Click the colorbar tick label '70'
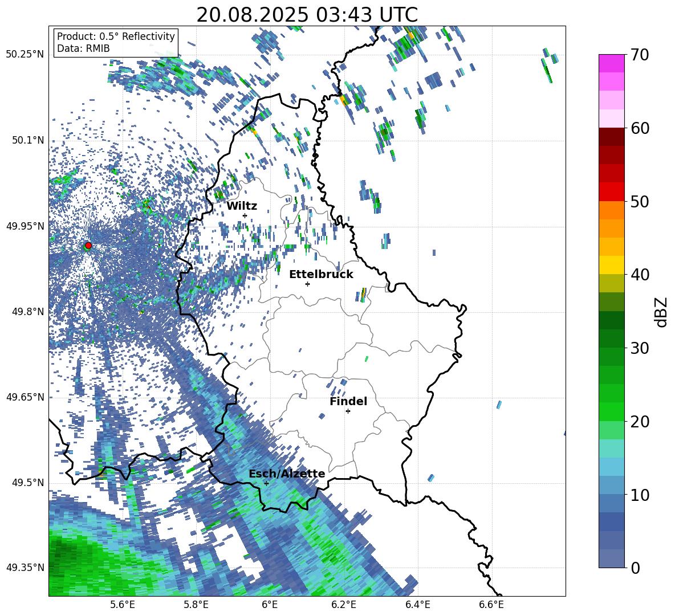Image resolution: width=675 pixels, height=616 pixels. pos(640,55)
